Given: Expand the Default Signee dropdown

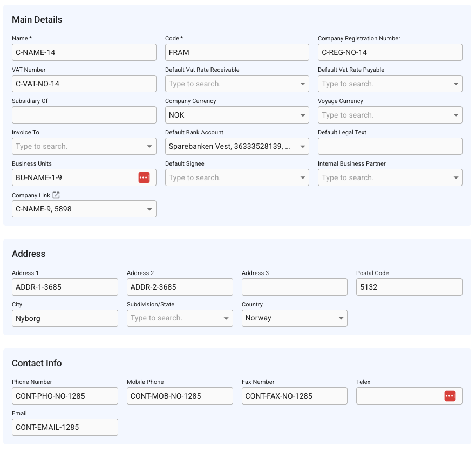Looking at the screenshot, I should (302, 177).
